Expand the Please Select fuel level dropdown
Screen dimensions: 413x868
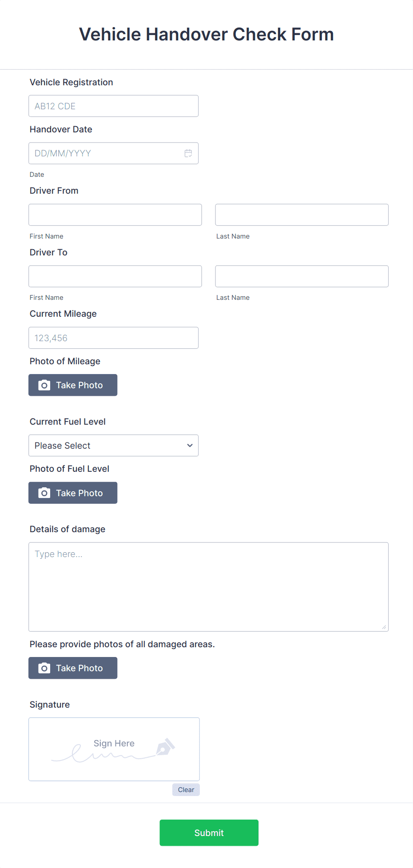(x=113, y=445)
